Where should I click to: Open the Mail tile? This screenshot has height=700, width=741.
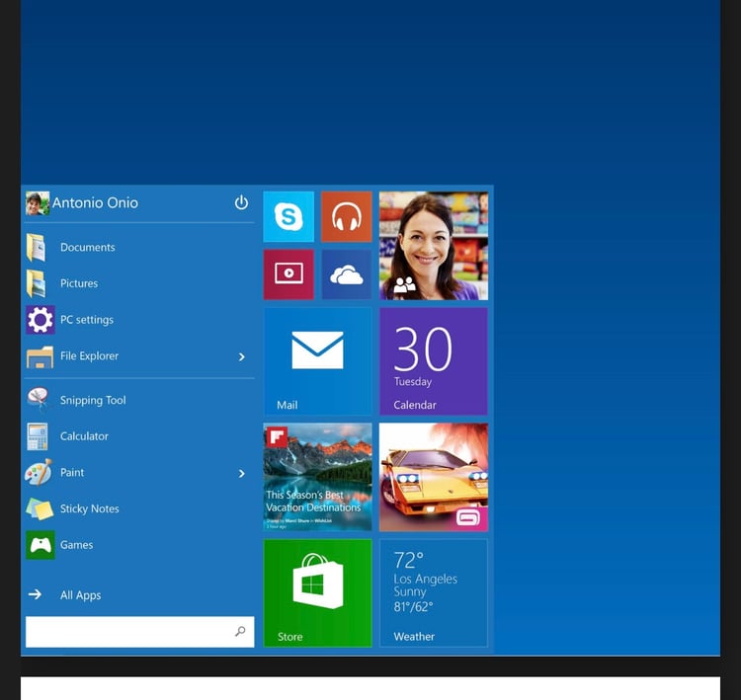pos(317,361)
